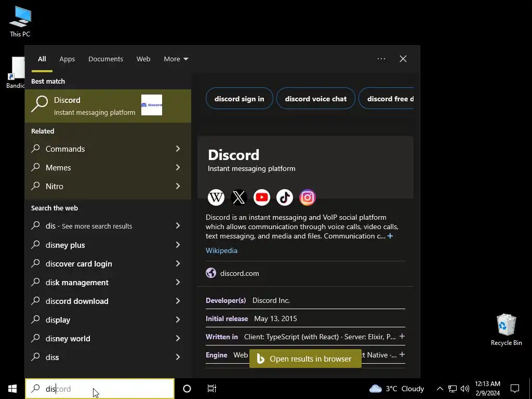Close the search panel with the X
Screen dimensions: 532x399
(x=403, y=59)
